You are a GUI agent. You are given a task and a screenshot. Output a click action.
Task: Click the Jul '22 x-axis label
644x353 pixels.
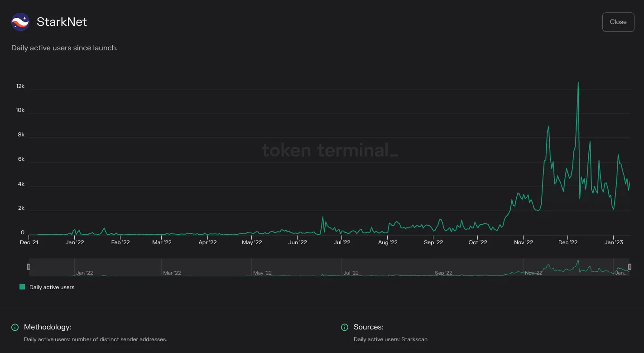tap(342, 242)
